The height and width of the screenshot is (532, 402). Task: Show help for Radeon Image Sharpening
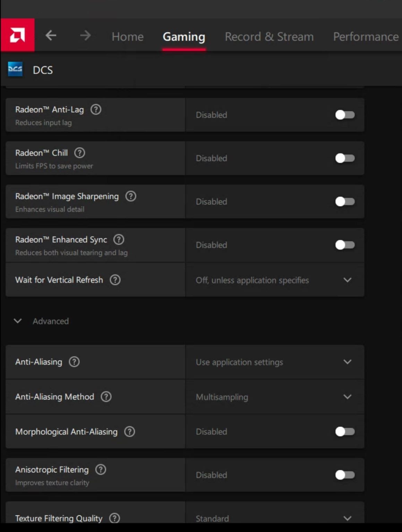click(130, 196)
